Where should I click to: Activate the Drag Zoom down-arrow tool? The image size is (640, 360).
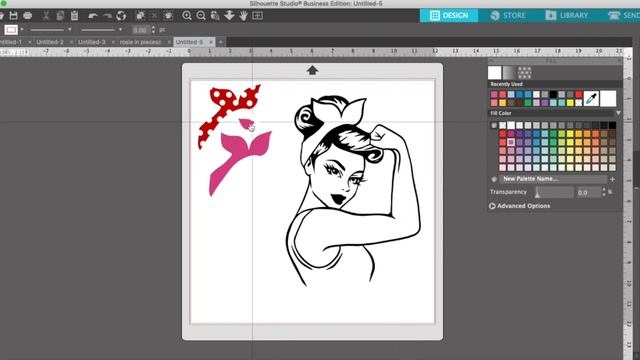229,16
